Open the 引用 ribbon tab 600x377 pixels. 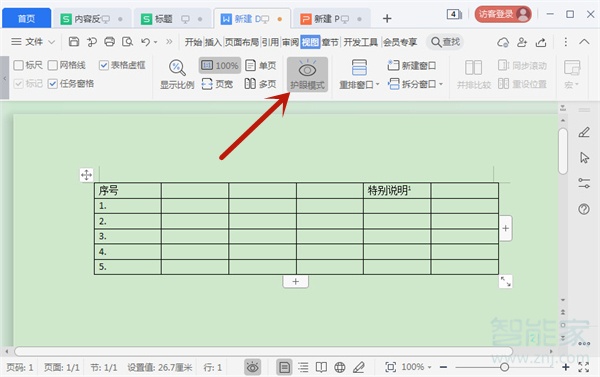click(x=270, y=42)
